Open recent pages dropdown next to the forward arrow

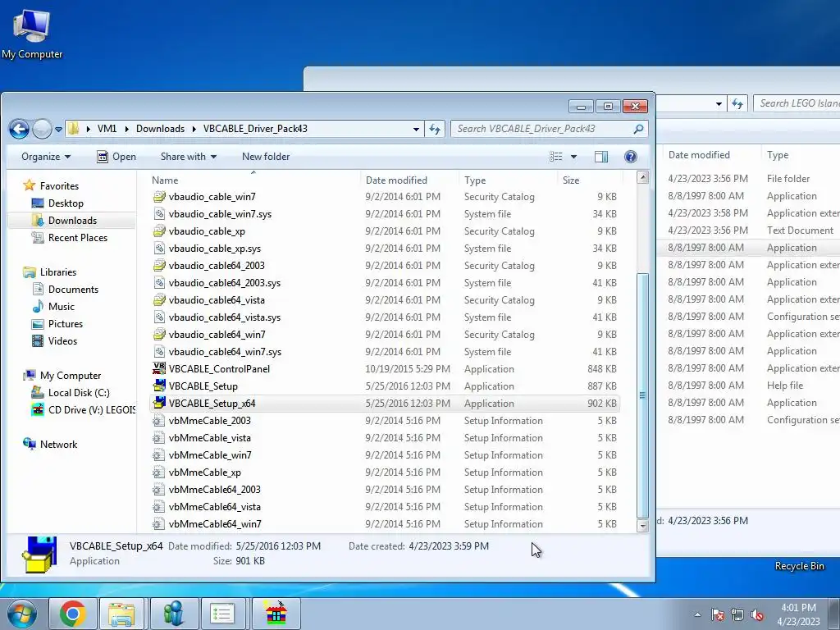pos(58,129)
